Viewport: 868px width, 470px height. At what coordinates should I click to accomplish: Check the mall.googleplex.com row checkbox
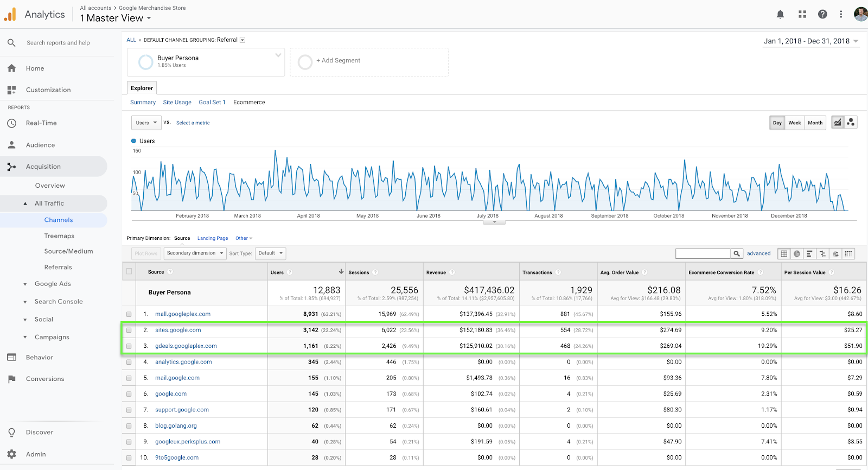[x=129, y=314]
